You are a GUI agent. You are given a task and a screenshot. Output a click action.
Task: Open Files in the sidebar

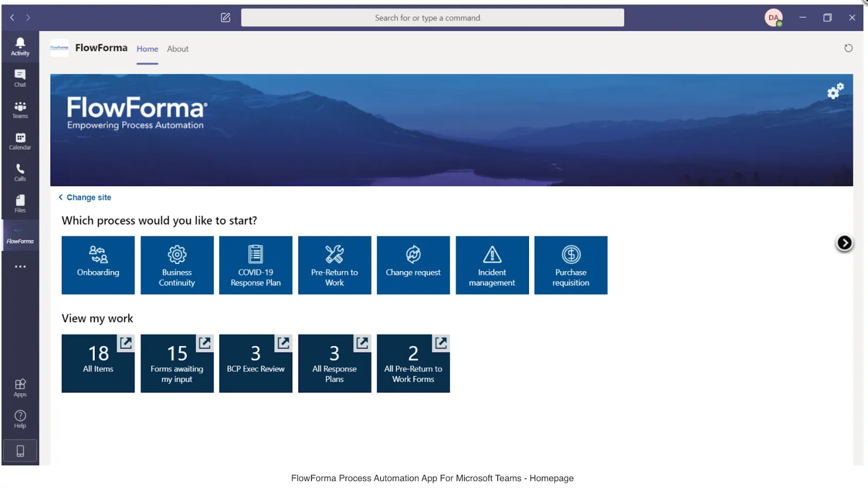(20, 204)
